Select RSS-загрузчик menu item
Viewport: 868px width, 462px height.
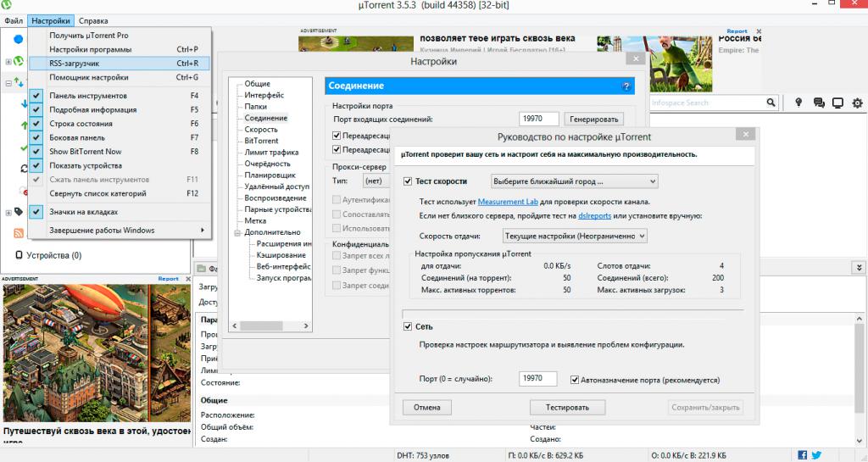click(x=120, y=63)
